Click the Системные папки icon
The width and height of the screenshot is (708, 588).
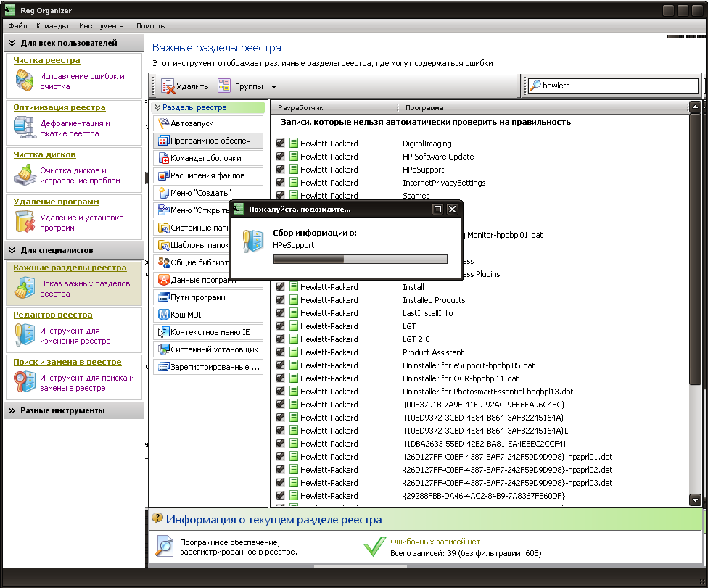163,228
